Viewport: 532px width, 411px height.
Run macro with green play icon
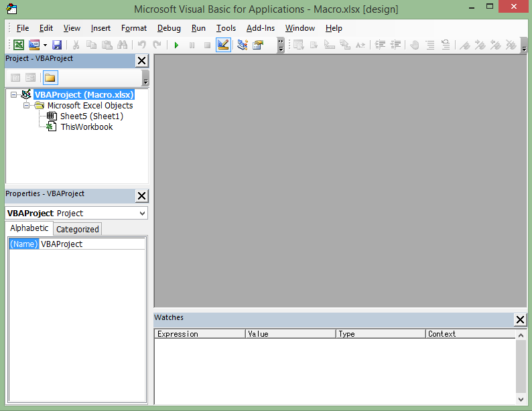click(x=176, y=45)
